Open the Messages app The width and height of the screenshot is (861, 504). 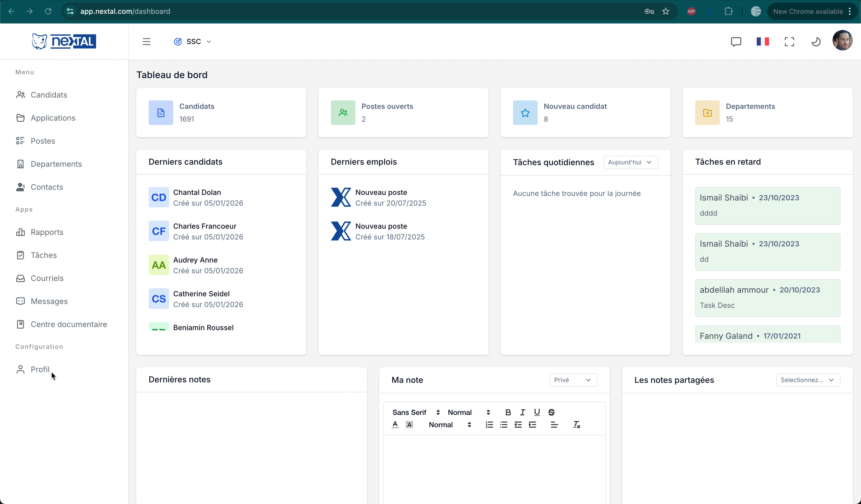[49, 301]
